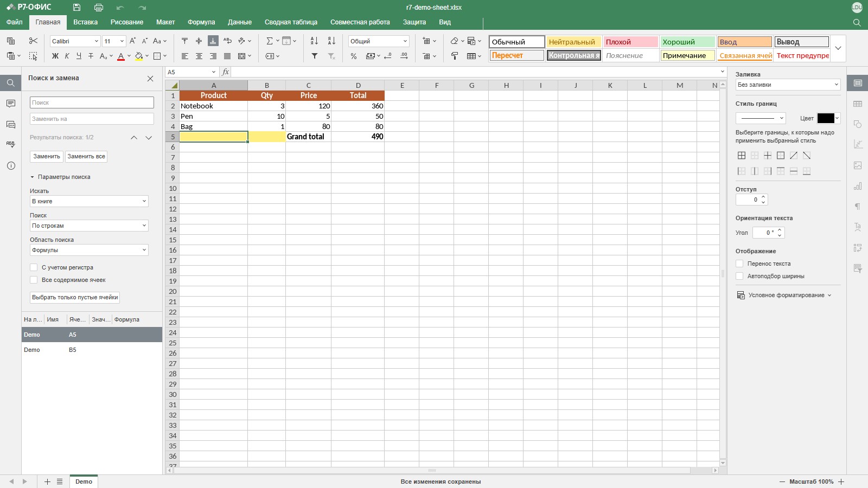Screen dimensions: 868x488
Task: Enable the 'С учетом регистра' checkbox
Action: click(x=34, y=267)
